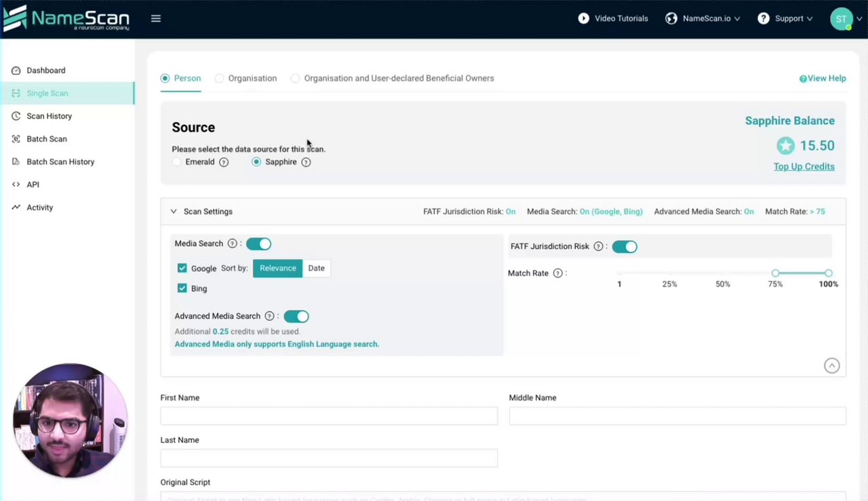Switch off FATF Jurisdiction Risk toggle

[625, 247]
